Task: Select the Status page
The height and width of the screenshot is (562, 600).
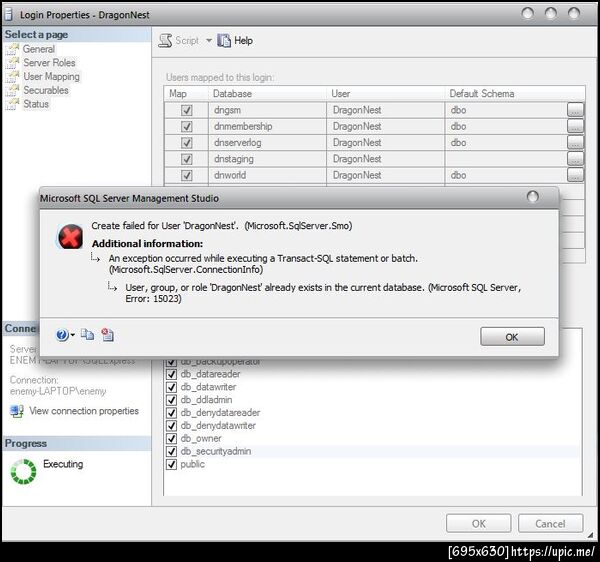Action: [36, 104]
